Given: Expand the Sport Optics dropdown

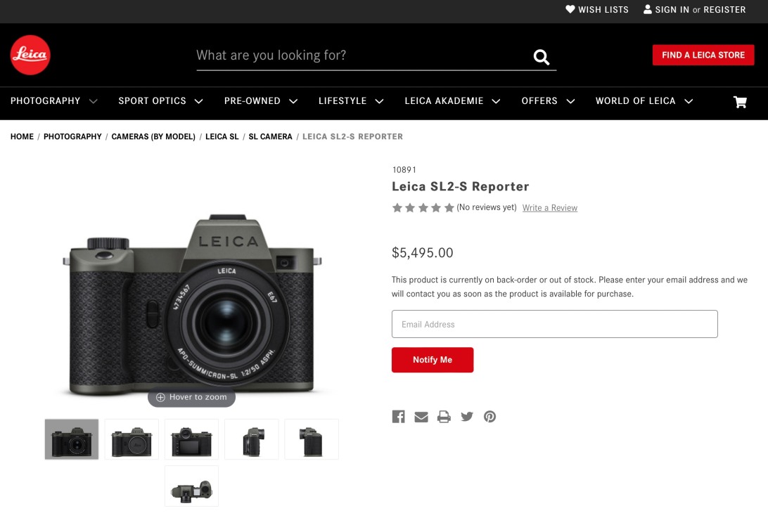Looking at the screenshot, I should 160,101.
